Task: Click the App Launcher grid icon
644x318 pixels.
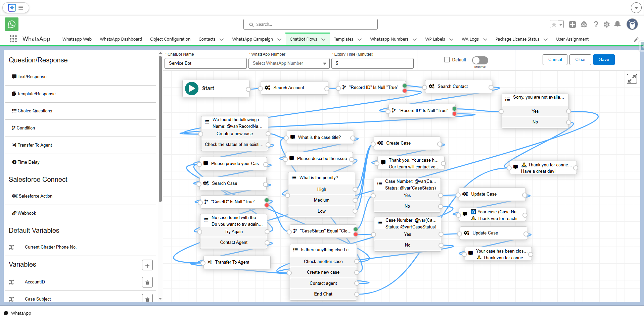Action: pyautogui.click(x=13, y=39)
